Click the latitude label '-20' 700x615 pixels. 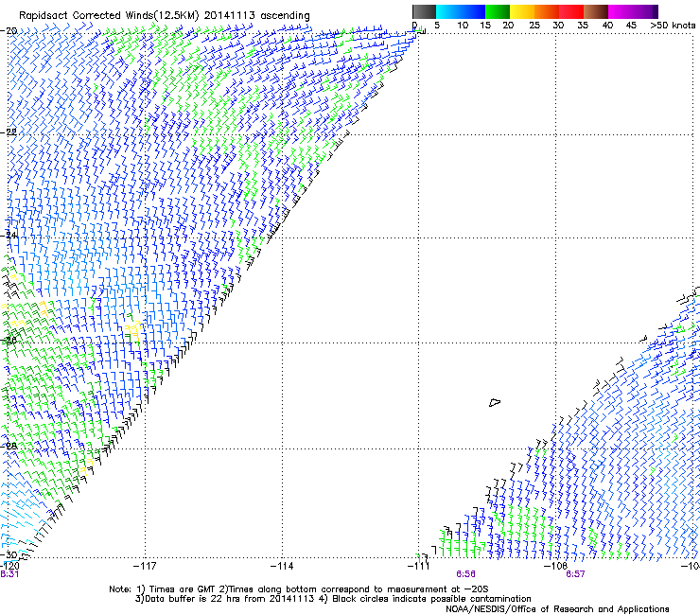click(9, 31)
